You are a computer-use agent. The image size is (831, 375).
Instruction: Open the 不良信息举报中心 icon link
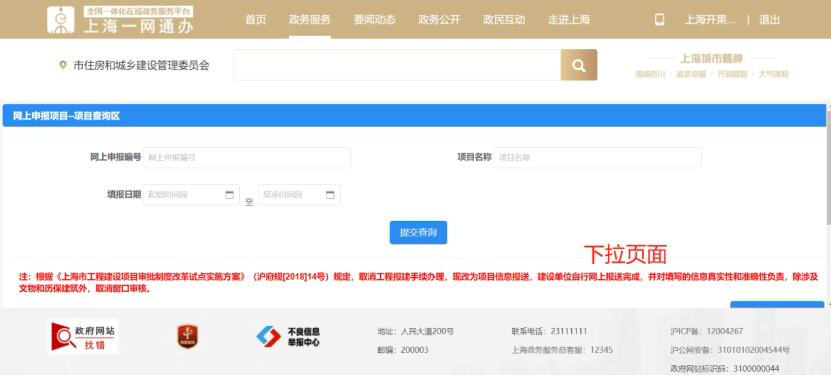tap(288, 337)
